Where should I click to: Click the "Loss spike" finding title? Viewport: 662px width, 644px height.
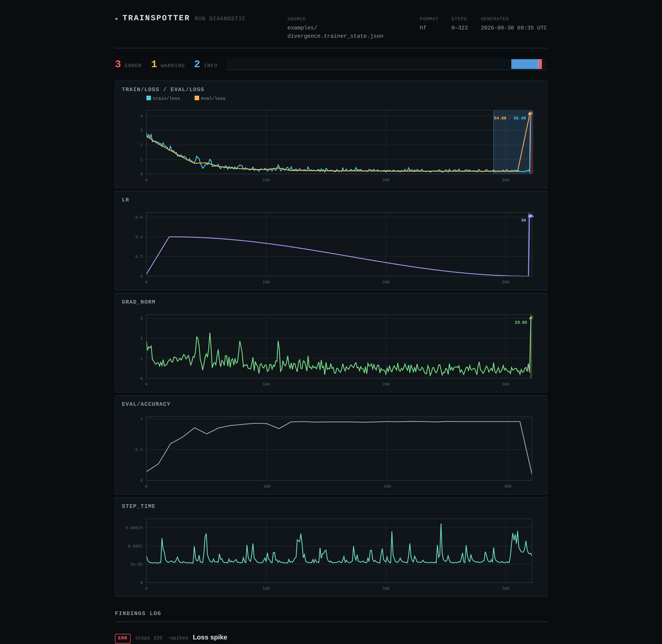point(210,637)
